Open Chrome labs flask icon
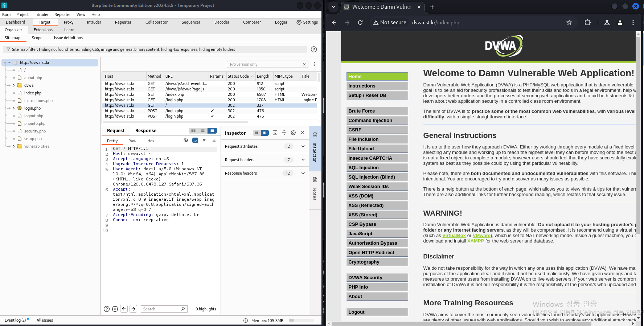644x326 pixels. click(607, 23)
